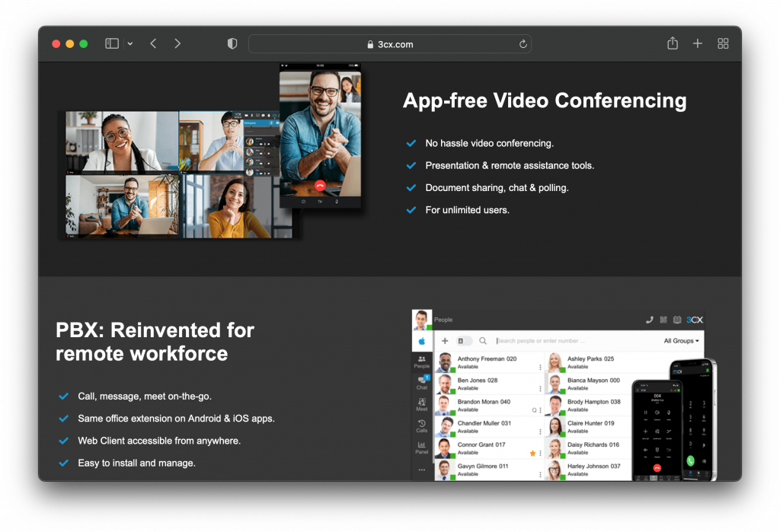Open the book icon in 3CX header

677,320
